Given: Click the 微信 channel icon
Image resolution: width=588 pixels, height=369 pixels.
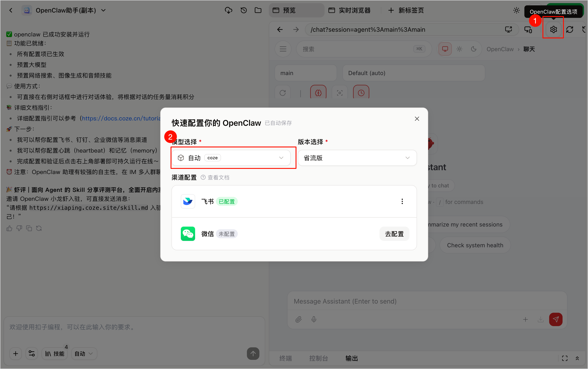Looking at the screenshot, I should coord(188,234).
